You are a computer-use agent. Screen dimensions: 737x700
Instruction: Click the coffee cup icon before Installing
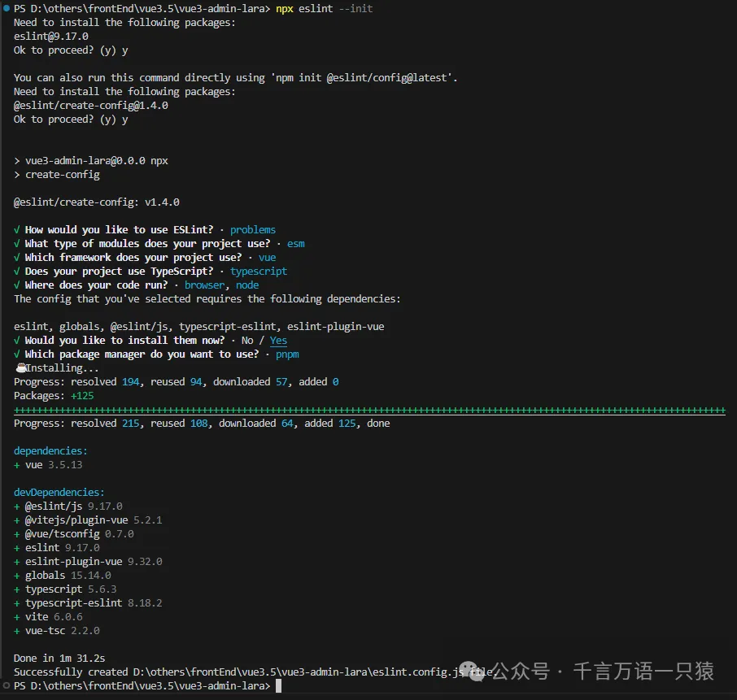20,368
